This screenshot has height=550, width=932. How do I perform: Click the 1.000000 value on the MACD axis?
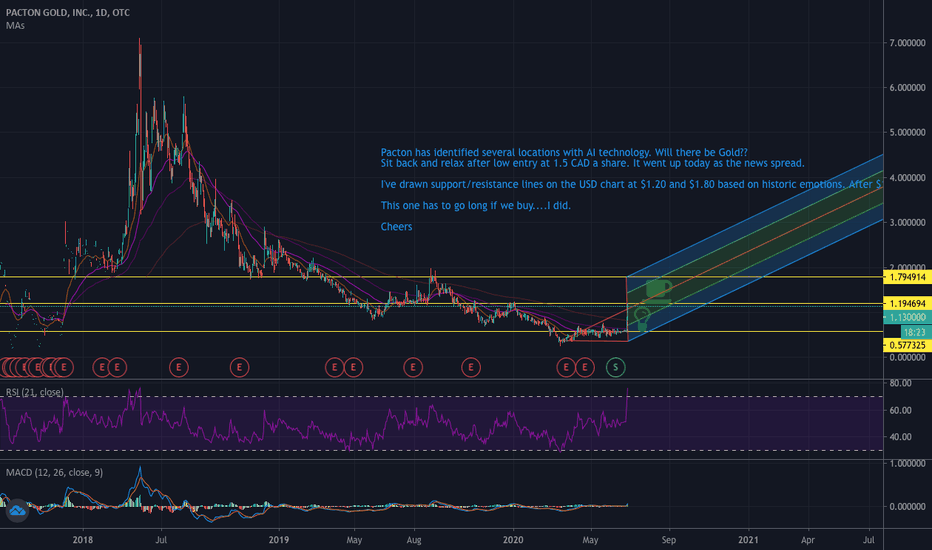pos(908,463)
